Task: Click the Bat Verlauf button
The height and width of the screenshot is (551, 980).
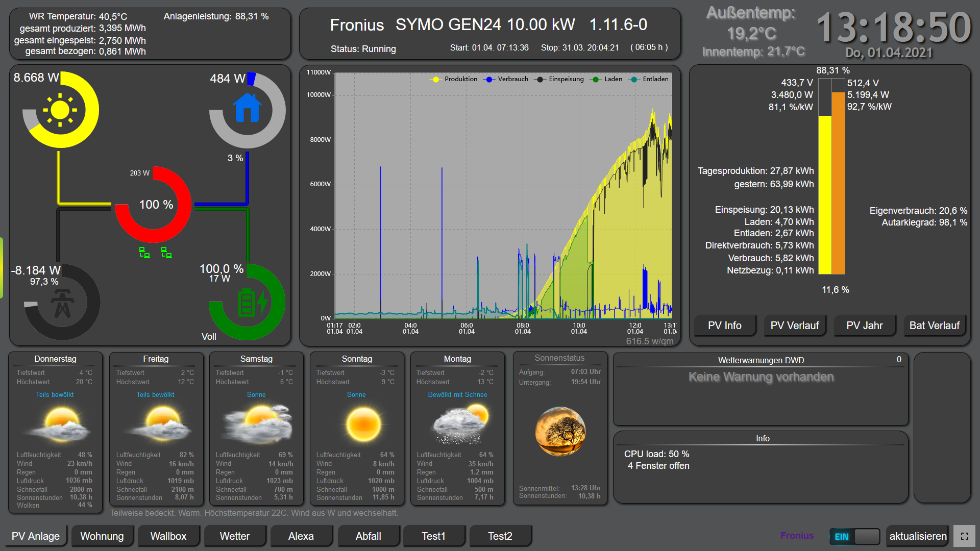Action: coord(935,325)
